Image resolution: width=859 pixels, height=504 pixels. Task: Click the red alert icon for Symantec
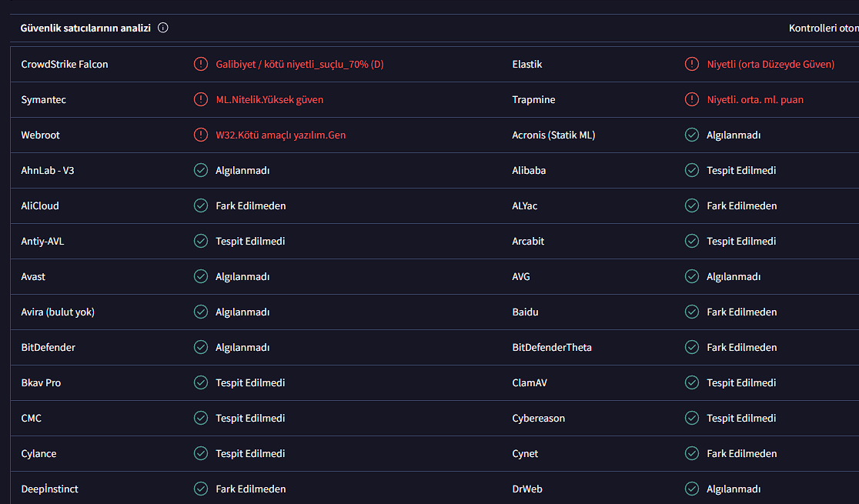pos(201,99)
